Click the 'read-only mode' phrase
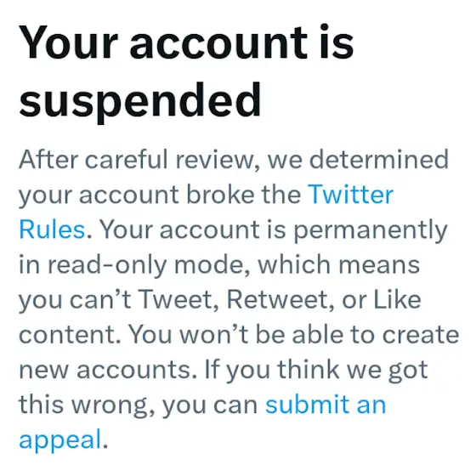 (x=146, y=265)
